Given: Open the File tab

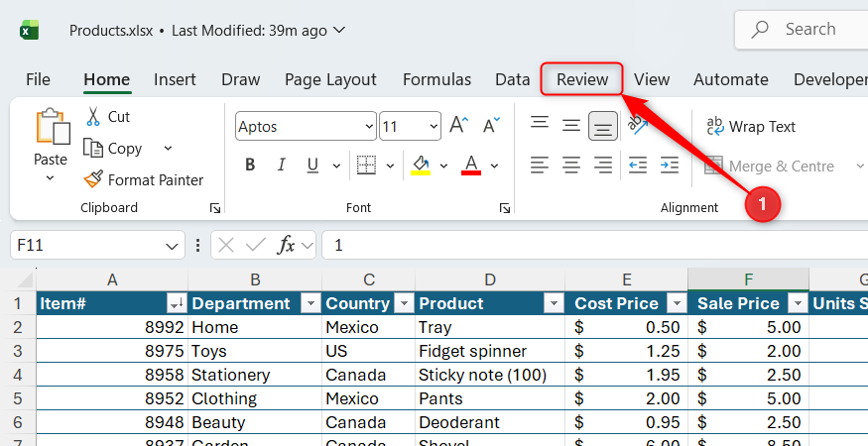Looking at the screenshot, I should pos(38,79).
